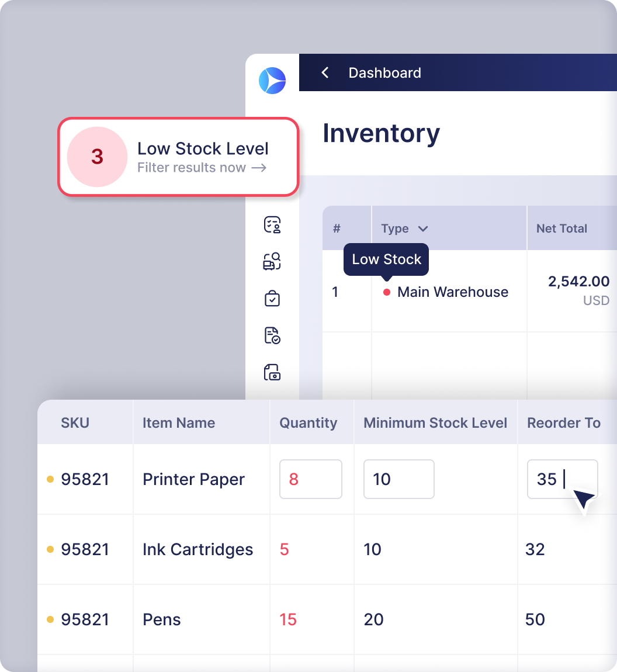This screenshot has width=617, height=672.
Task: Click the wallet document sidebar icon
Action: [272, 372]
